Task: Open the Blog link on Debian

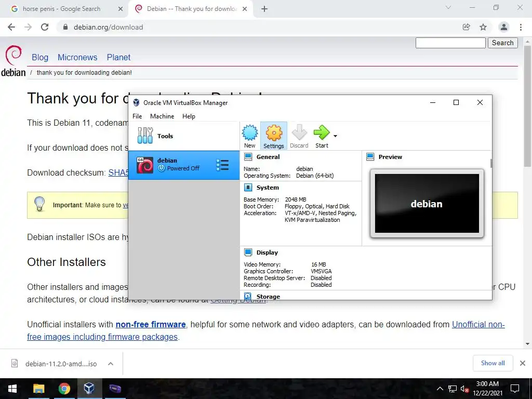Action: (40, 57)
